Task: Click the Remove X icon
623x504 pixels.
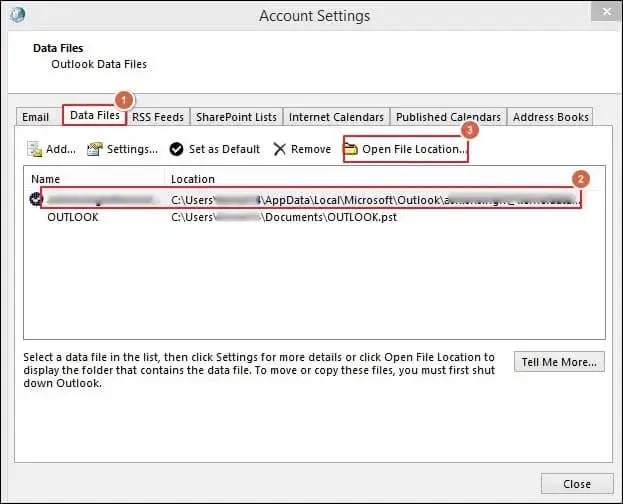Action: pos(279,149)
